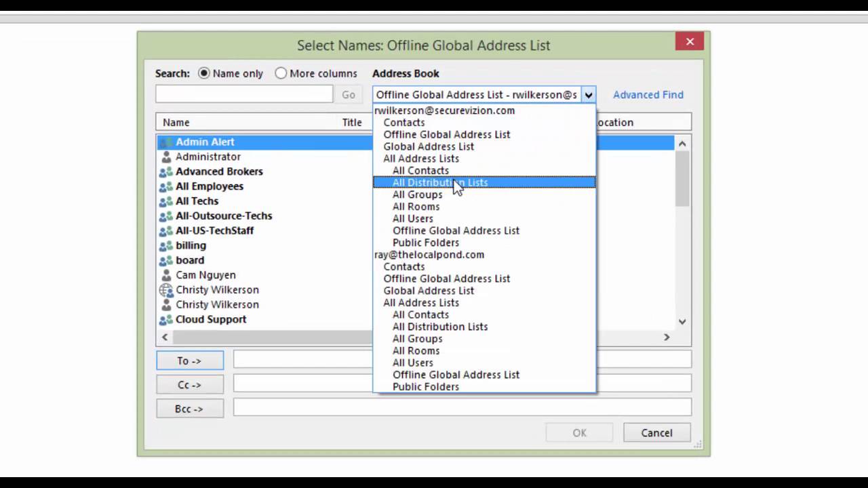The image size is (868, 488).
Task: Click the Go search button
Action: (x=349, y=95)
